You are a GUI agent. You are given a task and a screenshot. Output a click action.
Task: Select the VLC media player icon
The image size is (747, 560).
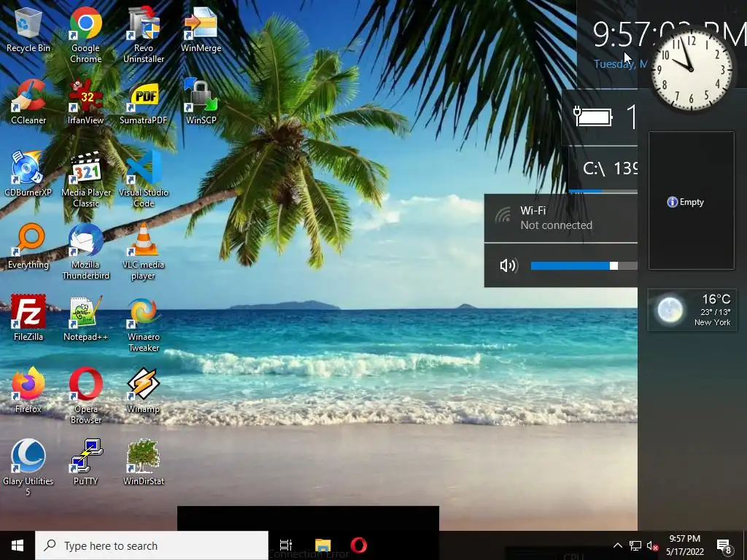pos(144,252)
